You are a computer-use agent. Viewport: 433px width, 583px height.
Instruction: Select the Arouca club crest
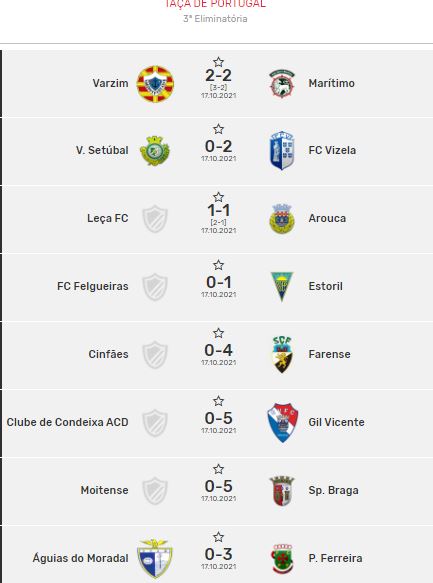[282, 219]
